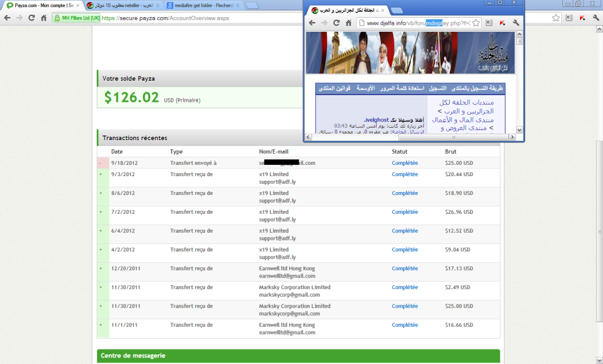
Task: Click the djelfa forum banner image
Action: click(x=410, y=52)
